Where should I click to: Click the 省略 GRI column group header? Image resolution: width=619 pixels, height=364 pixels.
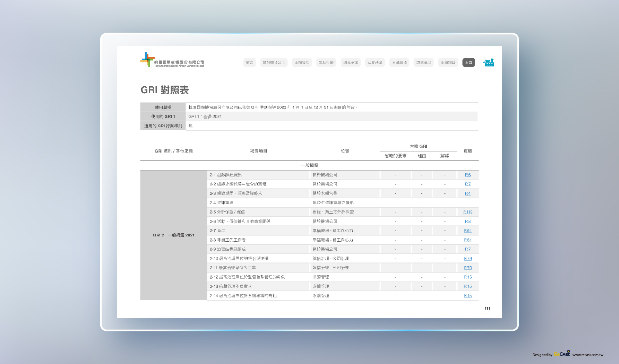[418, 146]
